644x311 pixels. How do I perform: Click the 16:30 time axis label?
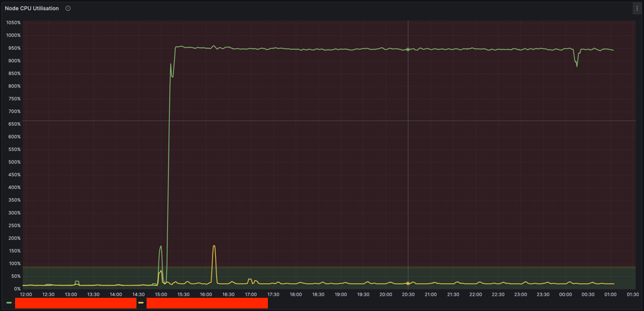(228, 295)
